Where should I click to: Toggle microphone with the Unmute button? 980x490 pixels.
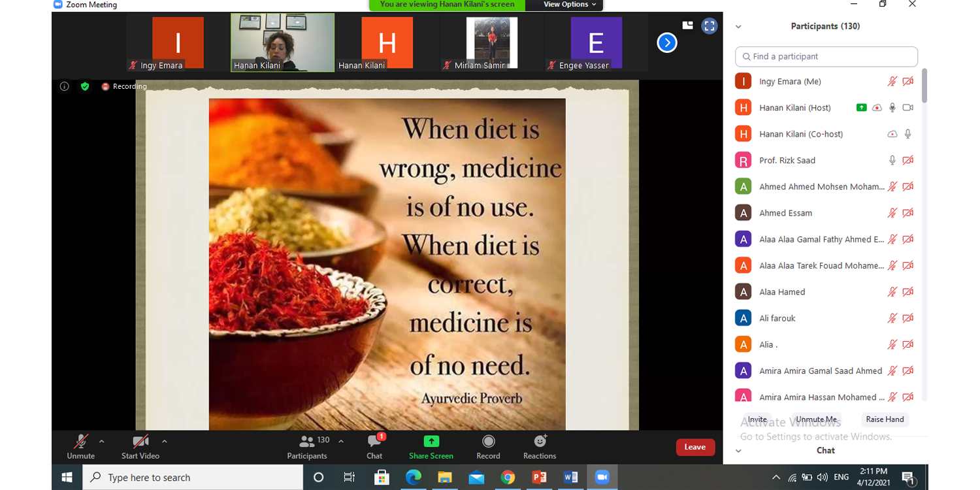(81, 442)
